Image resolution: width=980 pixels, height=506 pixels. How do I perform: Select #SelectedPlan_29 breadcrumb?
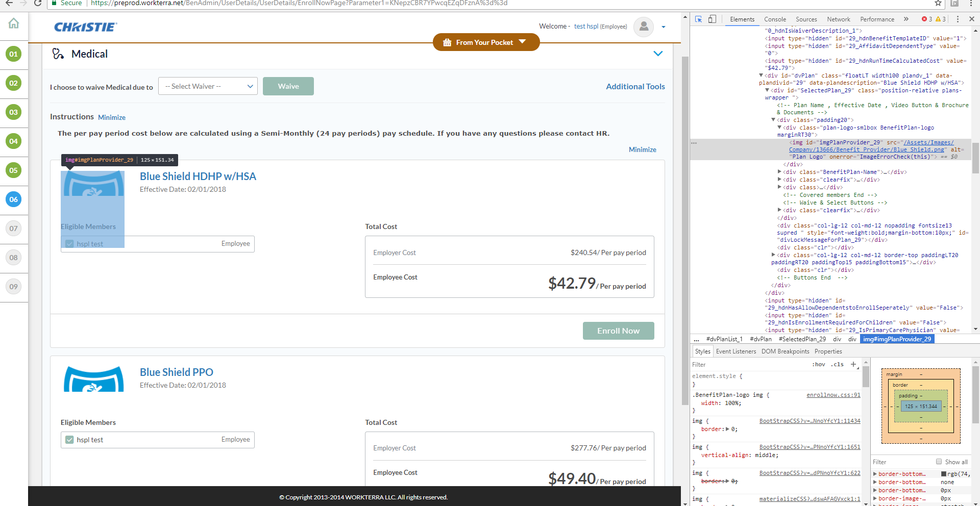[x=802, y=339]
